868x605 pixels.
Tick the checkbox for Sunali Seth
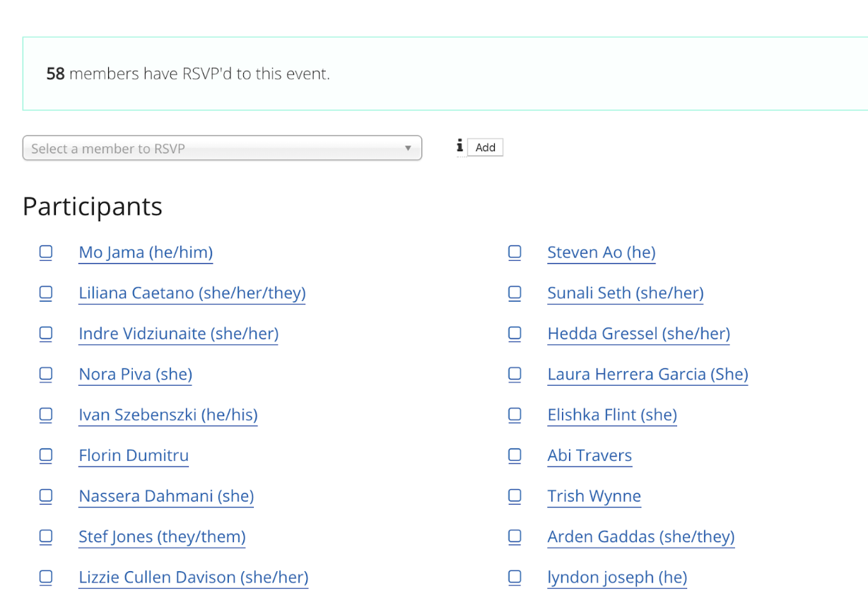click(515, 293)
